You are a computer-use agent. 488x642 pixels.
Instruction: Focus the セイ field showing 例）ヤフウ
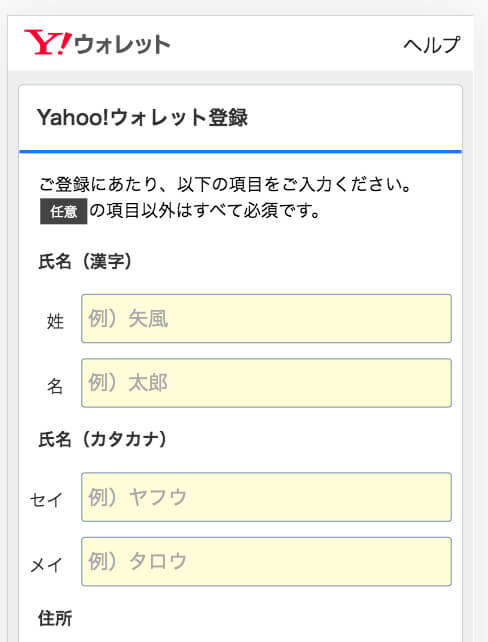coord(267,497)
